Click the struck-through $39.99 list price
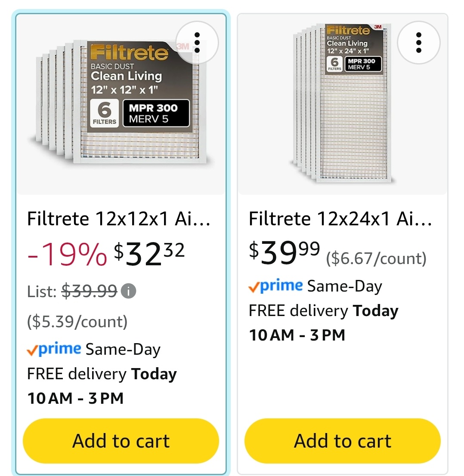464x476 pixels. tap(89, 292)
